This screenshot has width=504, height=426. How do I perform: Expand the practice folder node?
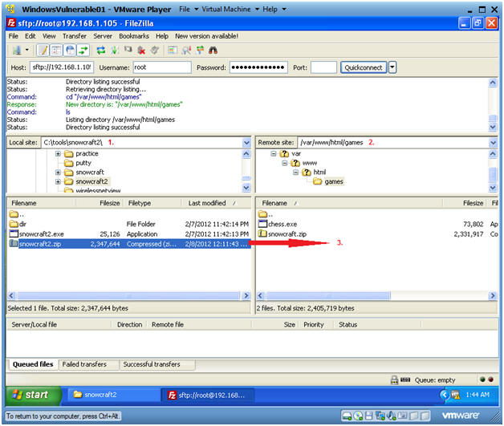point(58,153)
